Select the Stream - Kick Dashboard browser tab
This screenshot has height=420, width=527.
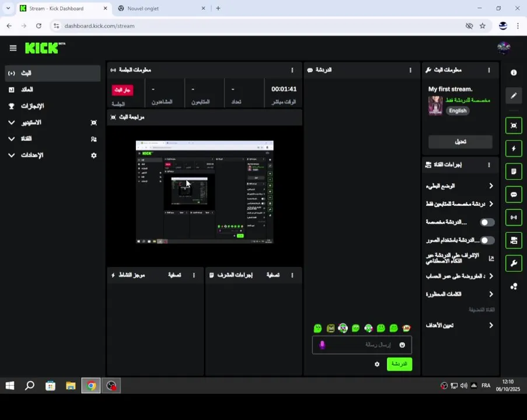(63, 8)
